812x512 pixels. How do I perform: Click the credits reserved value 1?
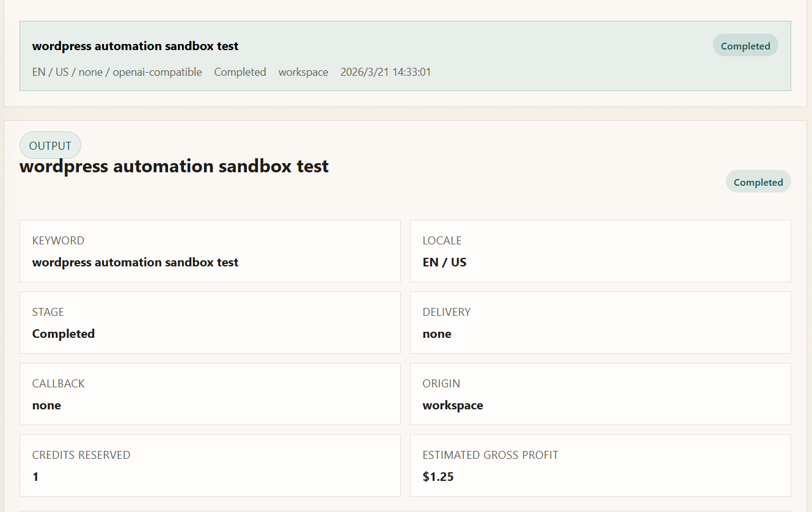[35, 477]
